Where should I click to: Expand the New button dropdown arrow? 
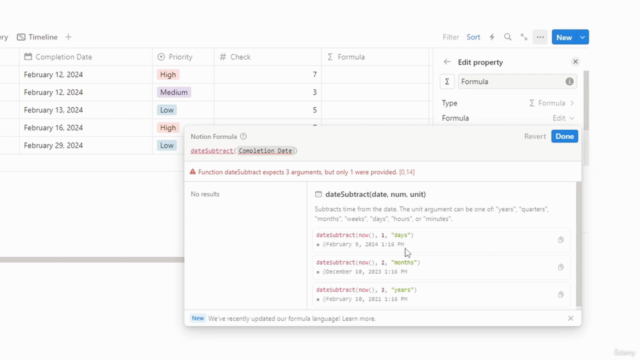[582, 37]
